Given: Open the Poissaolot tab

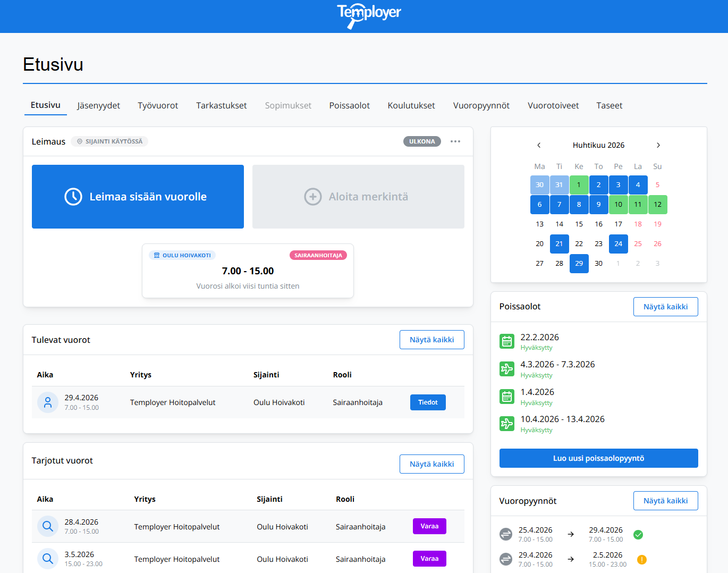Looking at the screenshot, I should (349, 105).
